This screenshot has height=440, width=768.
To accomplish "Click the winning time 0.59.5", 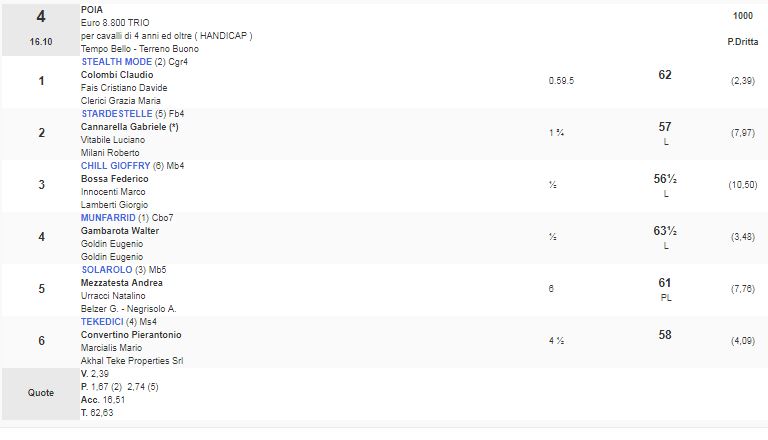I will click(x=562, y=81).
